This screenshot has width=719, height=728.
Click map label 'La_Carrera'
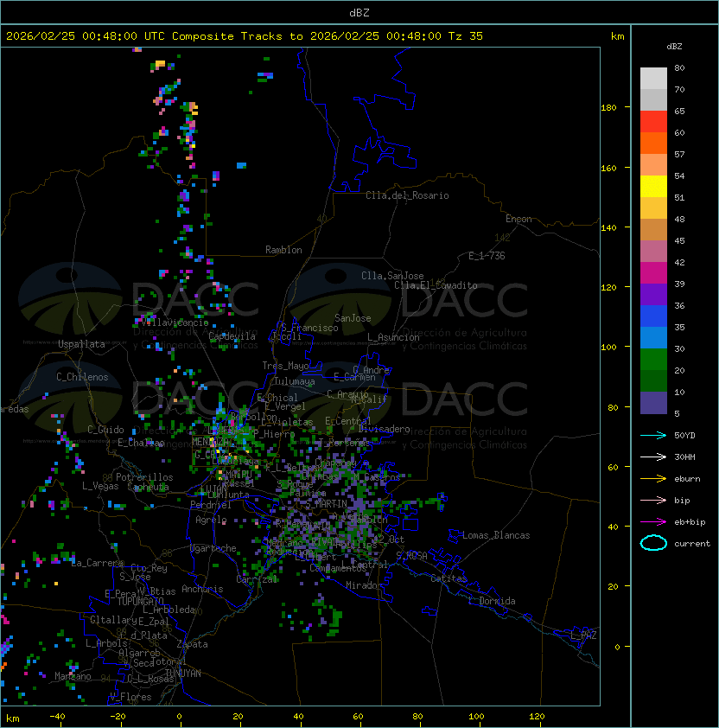click(97, 563)
